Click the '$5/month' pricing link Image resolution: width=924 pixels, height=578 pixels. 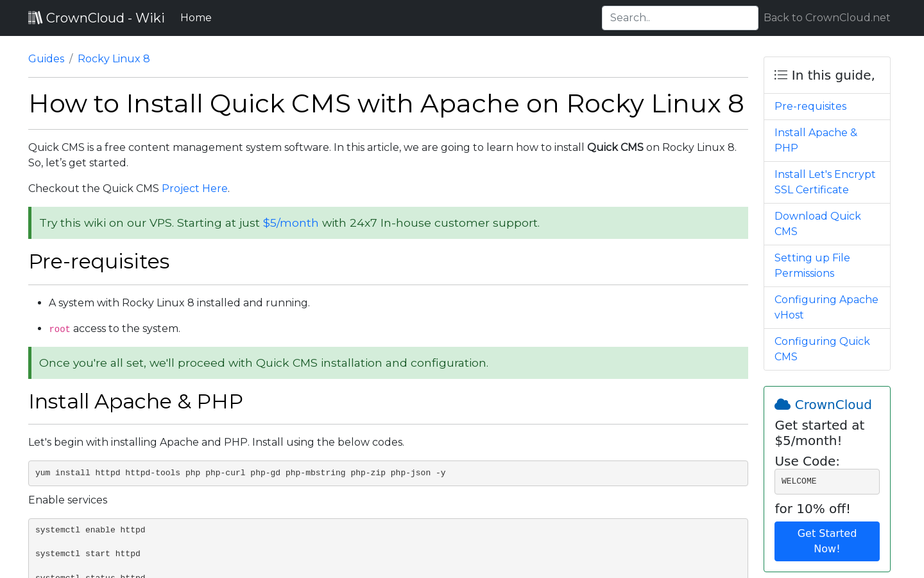[291, 223]
